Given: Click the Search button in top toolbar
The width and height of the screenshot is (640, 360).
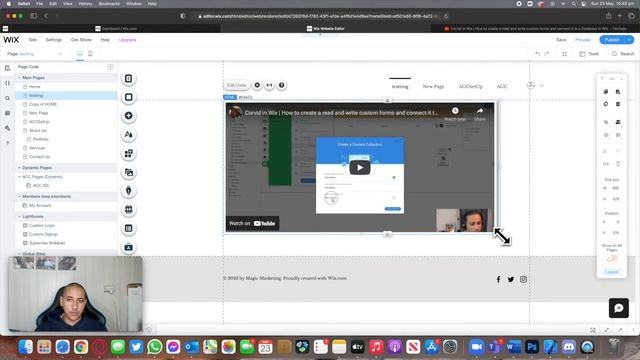Looking at the screenshot, I should [x=623, y=54].
